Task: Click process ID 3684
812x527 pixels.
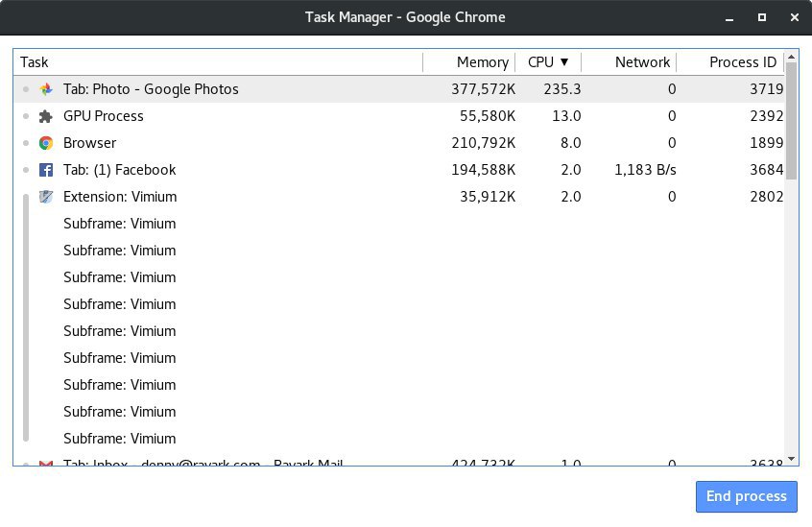Action: [x=767, y=170]
